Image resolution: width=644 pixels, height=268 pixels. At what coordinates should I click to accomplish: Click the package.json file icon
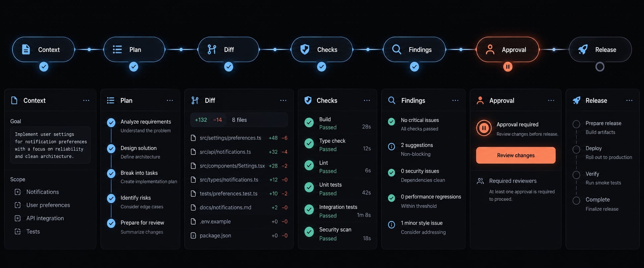[x=193, y=236]
